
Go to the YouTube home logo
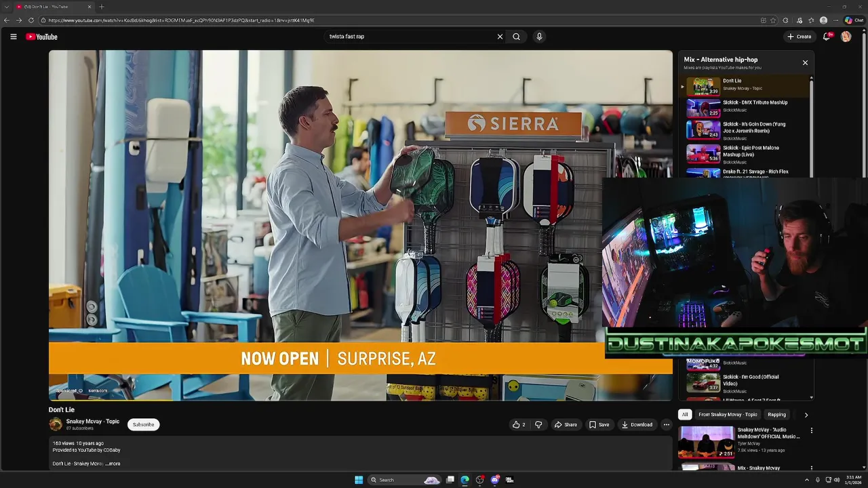tap(42, 37)
